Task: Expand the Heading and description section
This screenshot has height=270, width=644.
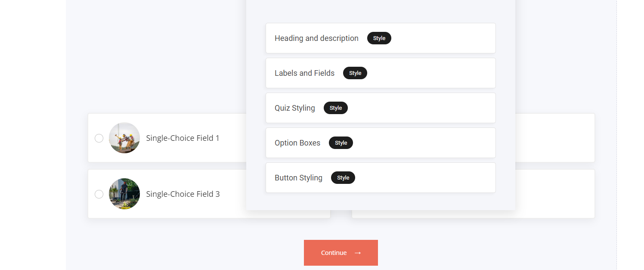Action: tap(316, 38)
